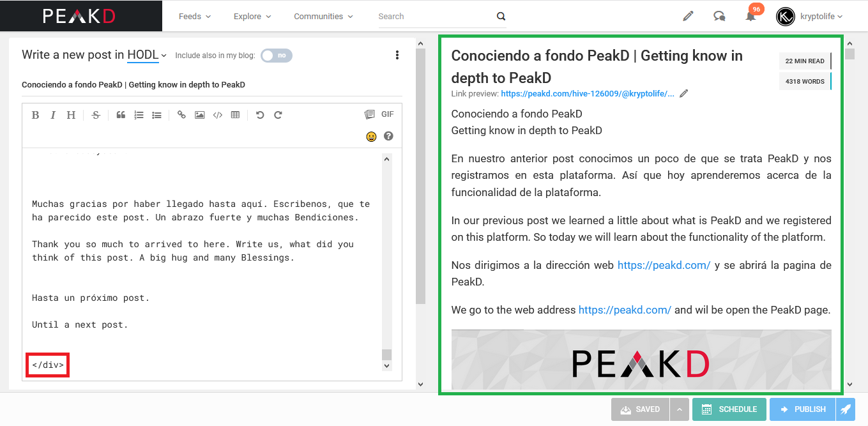This screenshot has width=868, height=426.
Task: Click the PeakD logo in the header
Action: pos(79,16)
